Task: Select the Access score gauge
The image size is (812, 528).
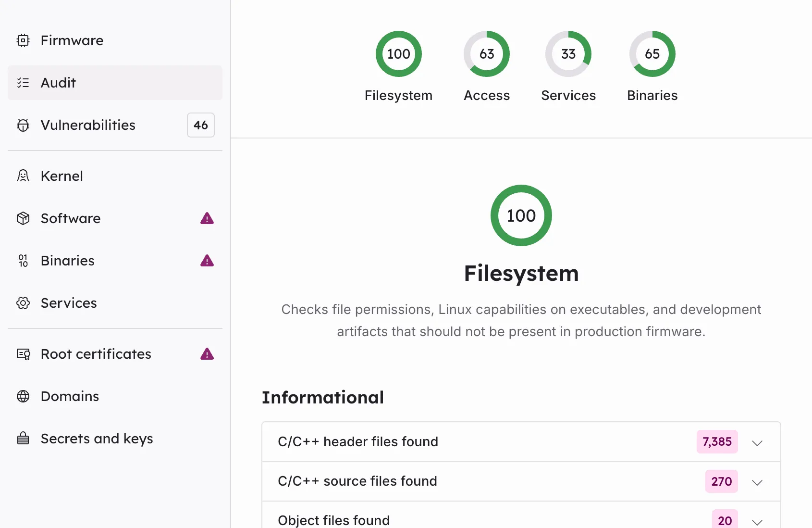Action: pos(486,54)
